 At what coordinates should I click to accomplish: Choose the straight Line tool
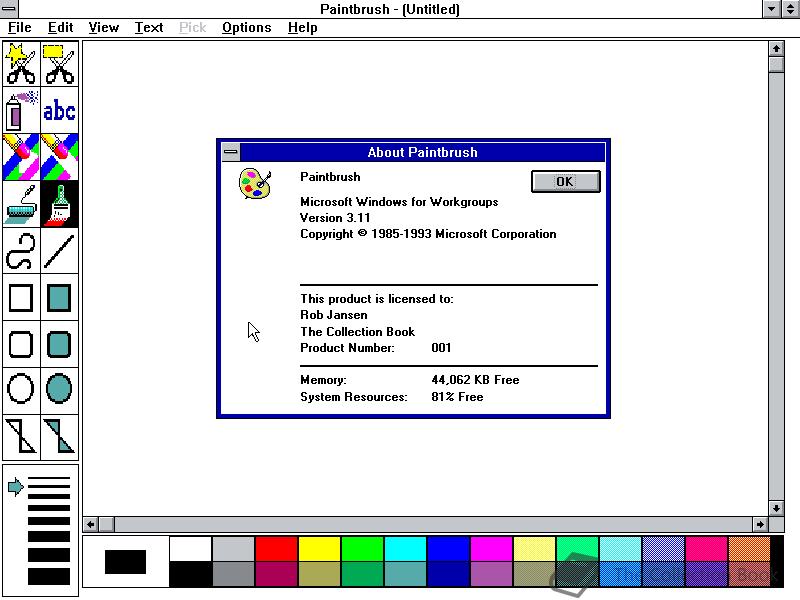(59, 251)
